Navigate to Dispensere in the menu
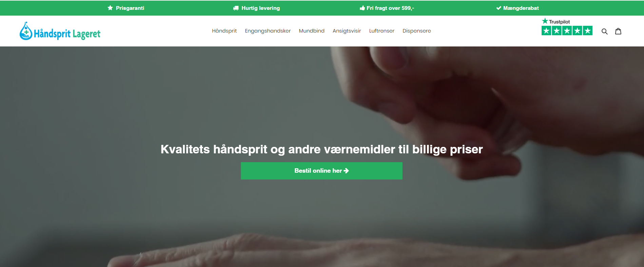644x267 pixels. coord(416,31)
